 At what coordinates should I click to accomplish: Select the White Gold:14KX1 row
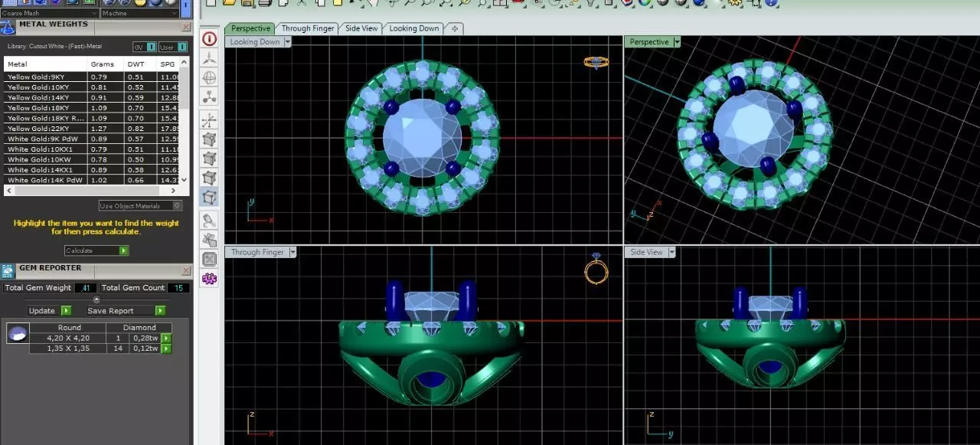[x=92, y=170]
